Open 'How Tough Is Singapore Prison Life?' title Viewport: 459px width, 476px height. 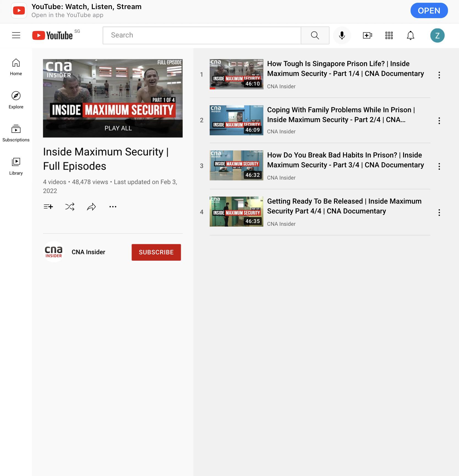tap(345, 68)
